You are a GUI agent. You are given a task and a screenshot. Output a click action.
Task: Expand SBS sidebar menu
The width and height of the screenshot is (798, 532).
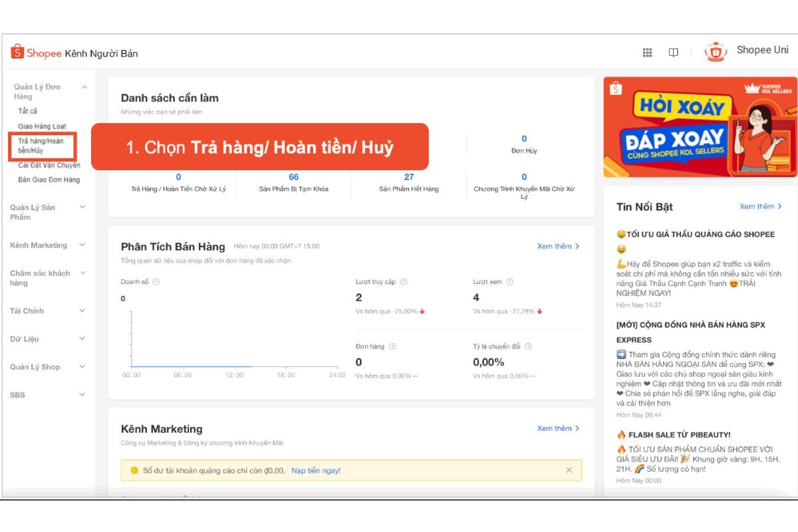[x=82, y=395]
